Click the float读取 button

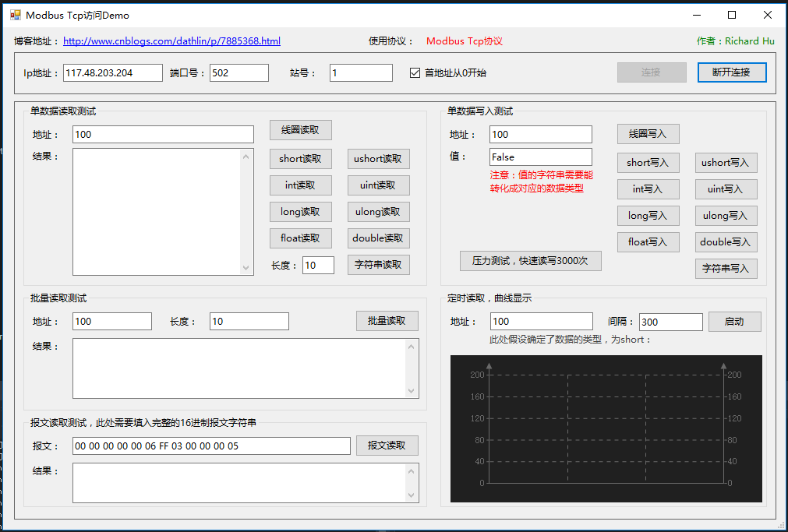[301, 238]
